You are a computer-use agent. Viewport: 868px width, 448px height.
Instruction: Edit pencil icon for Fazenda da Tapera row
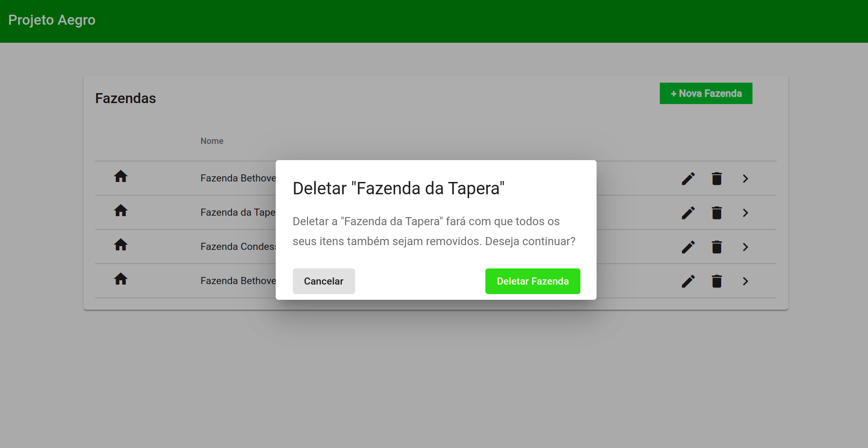(688, 213)
